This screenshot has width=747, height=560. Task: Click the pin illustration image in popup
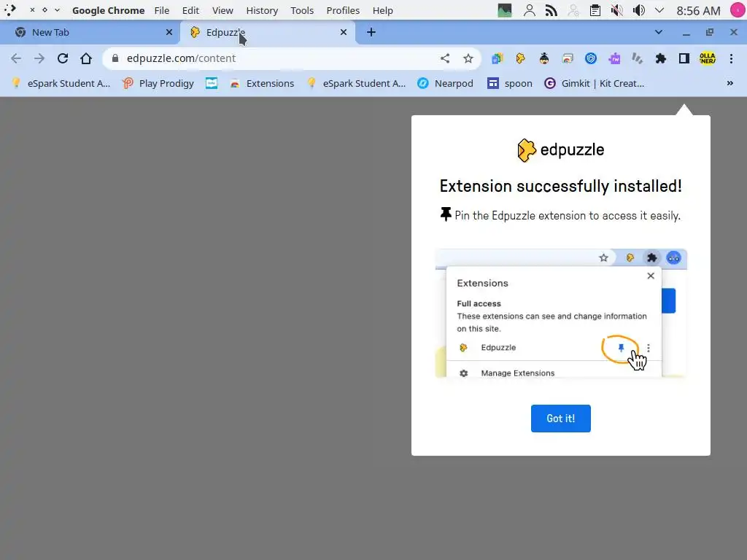561,314
